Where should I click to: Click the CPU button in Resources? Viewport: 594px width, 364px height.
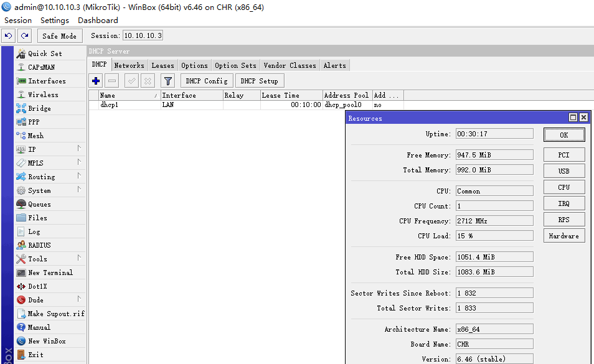pos(564,187)
